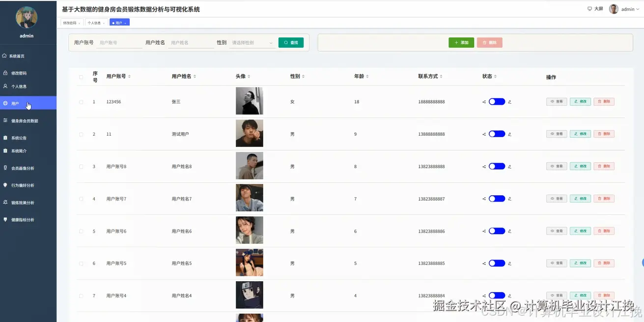Open the 性别 dropdown 请选择性别

[x=252, y=43]
